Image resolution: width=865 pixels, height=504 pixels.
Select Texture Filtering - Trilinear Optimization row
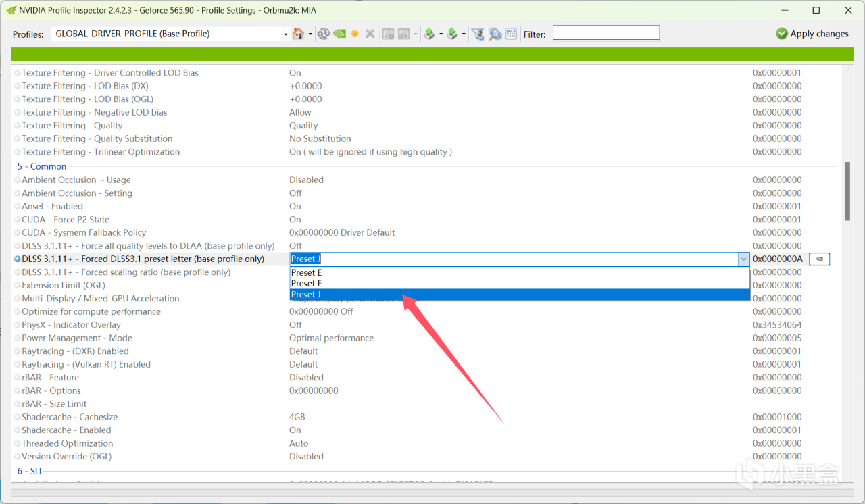coord(101,151)
